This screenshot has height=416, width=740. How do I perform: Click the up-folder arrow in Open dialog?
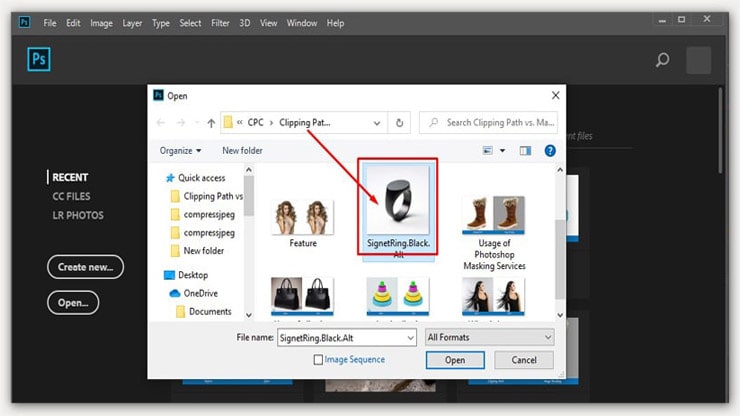(211, 123)
